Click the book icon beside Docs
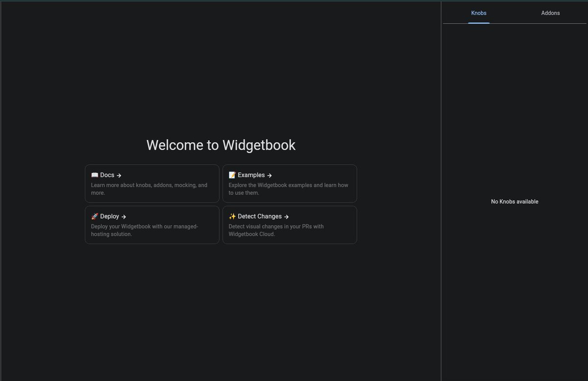This screenshot has width=588, height=381. pyautogui.click(x=95, y=175)
